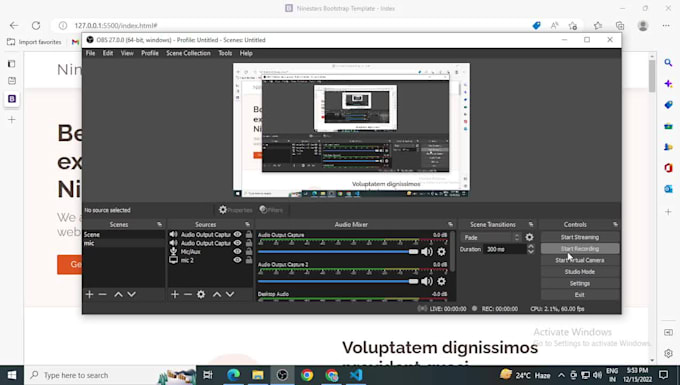Toggle visibility of mic 2 source

click(x=237, y=260)
